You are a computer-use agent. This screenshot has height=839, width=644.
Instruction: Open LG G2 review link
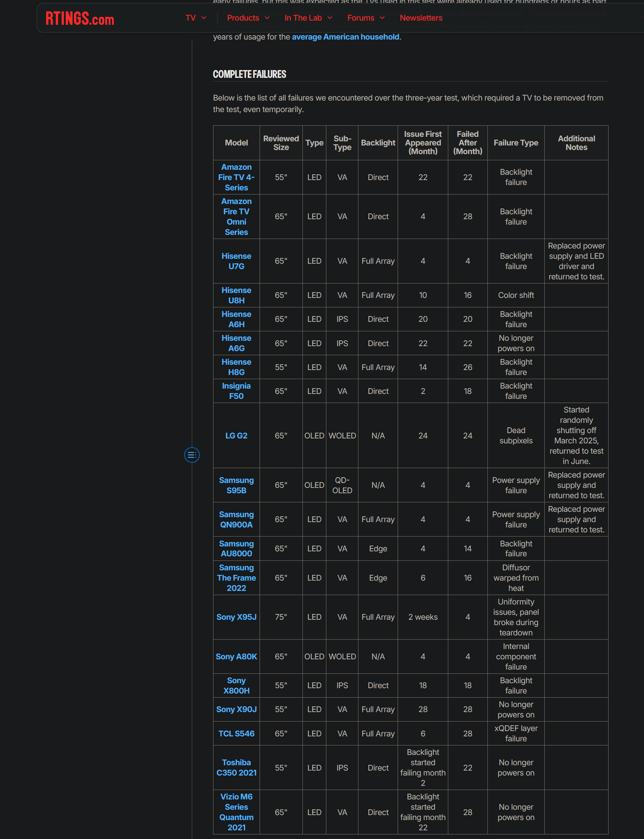pos(237,436)
